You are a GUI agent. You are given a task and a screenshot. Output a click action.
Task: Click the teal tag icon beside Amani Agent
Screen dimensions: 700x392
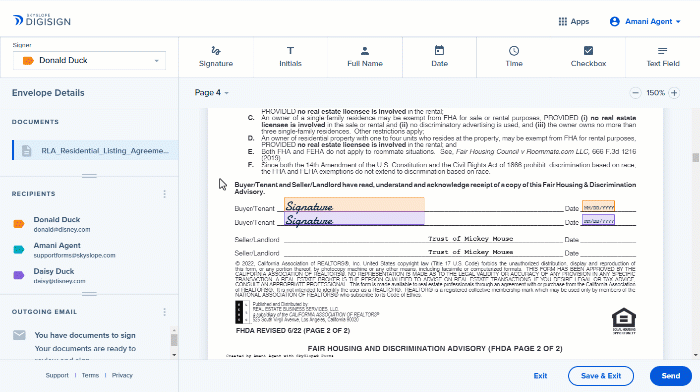19,250
